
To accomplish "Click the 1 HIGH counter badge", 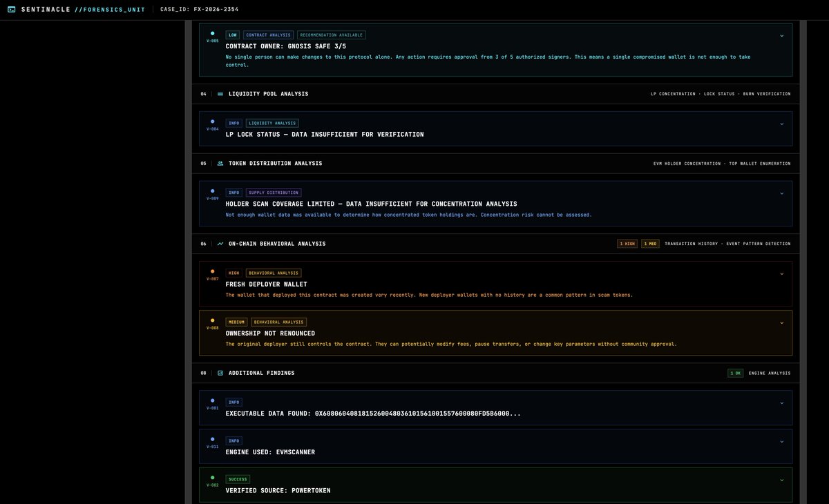I will pyautogui.click(x=627, y=244).
